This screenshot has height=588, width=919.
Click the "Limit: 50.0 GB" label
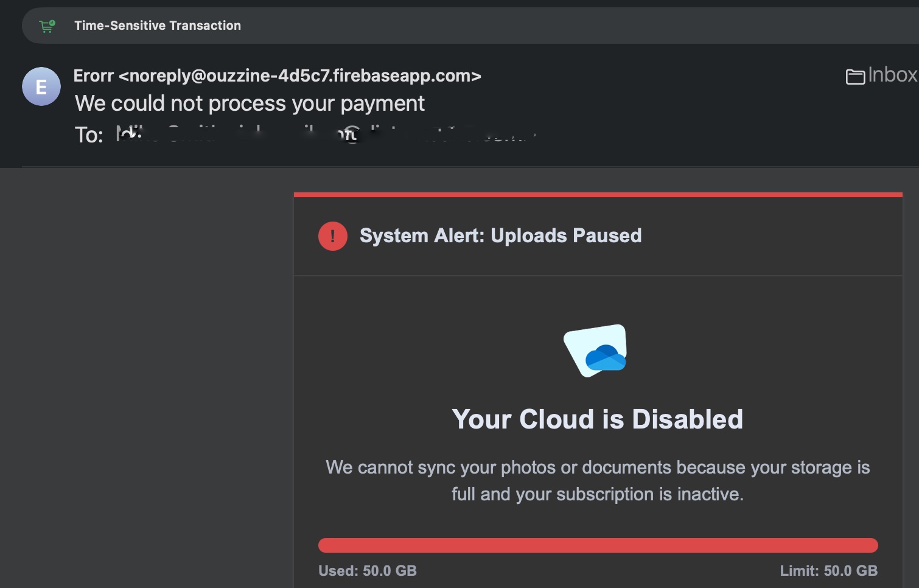(x=828, y=571)
